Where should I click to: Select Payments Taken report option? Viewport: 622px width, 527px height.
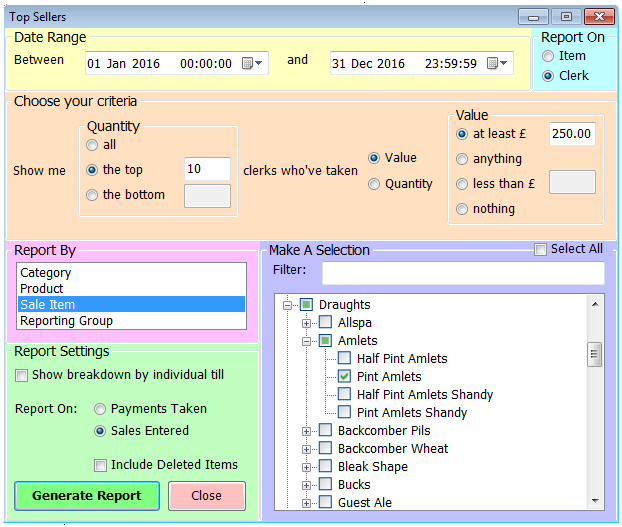(100, 409)
